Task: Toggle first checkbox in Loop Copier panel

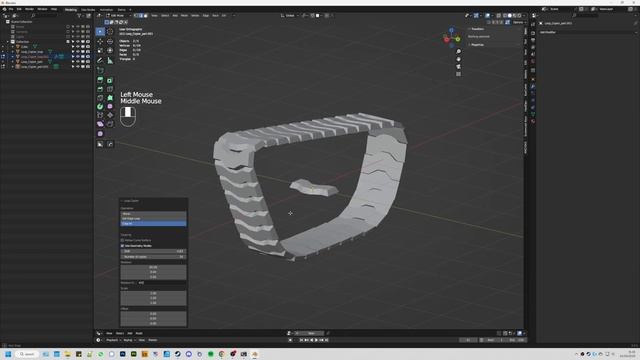Action: 122,240
